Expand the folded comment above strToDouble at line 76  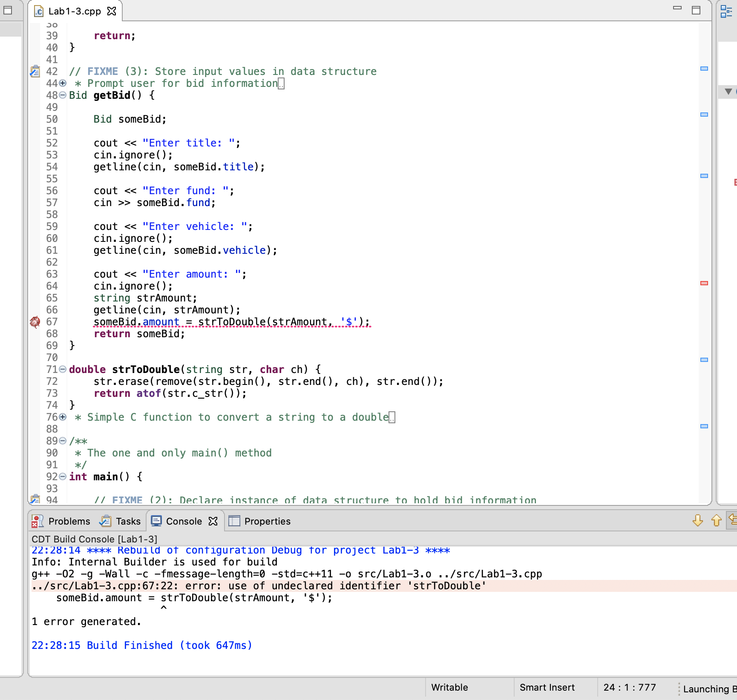point(62,417)
